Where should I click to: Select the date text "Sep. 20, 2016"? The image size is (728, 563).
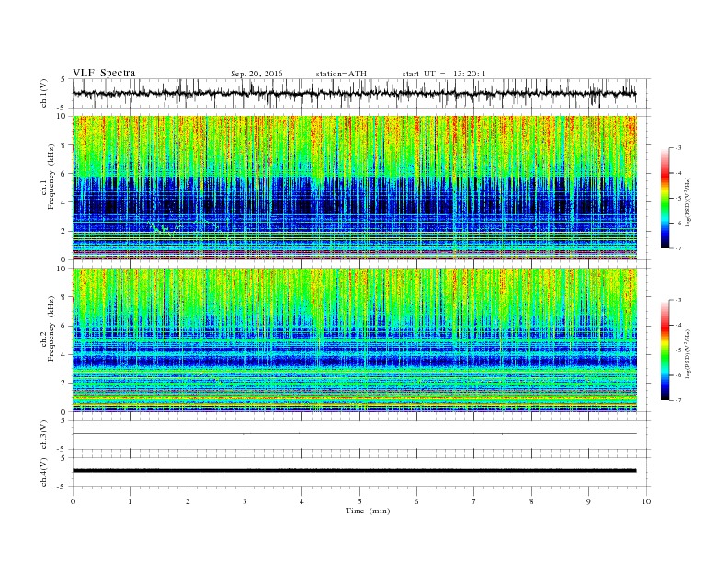(x=256, y=74)
